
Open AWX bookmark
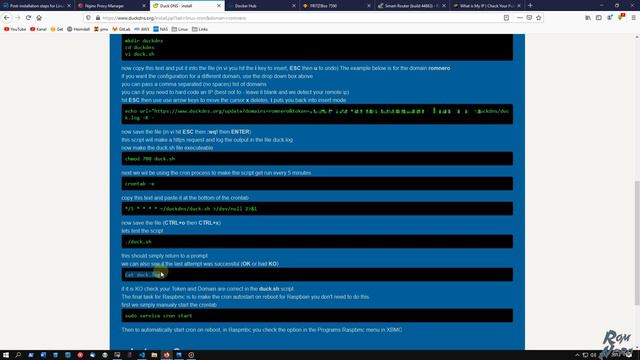(x=142, y=29)
